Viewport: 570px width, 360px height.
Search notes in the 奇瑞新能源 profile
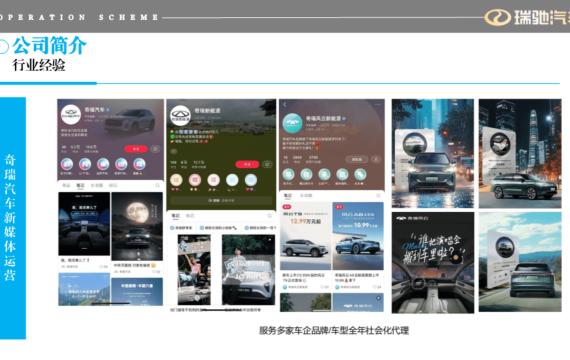tap(269, 216)
